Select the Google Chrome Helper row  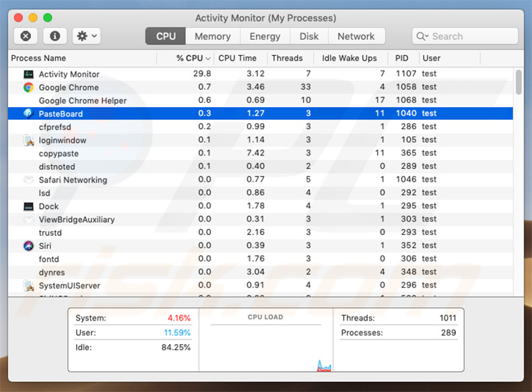pos(260,100)
